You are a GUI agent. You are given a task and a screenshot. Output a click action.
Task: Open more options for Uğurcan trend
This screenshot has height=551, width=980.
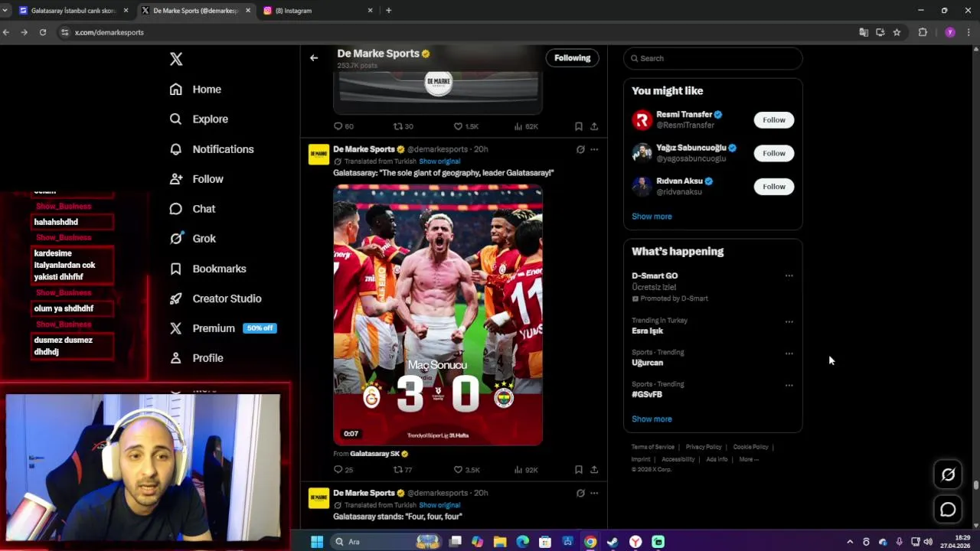[x=789, y=354]
